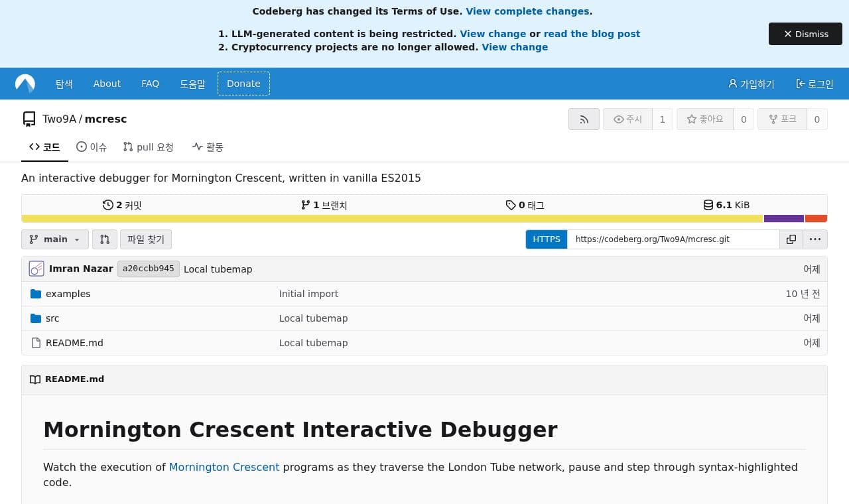Click the book icon by README.md header
This screenshot has width=849, height=504.
[x=35, y=379]
